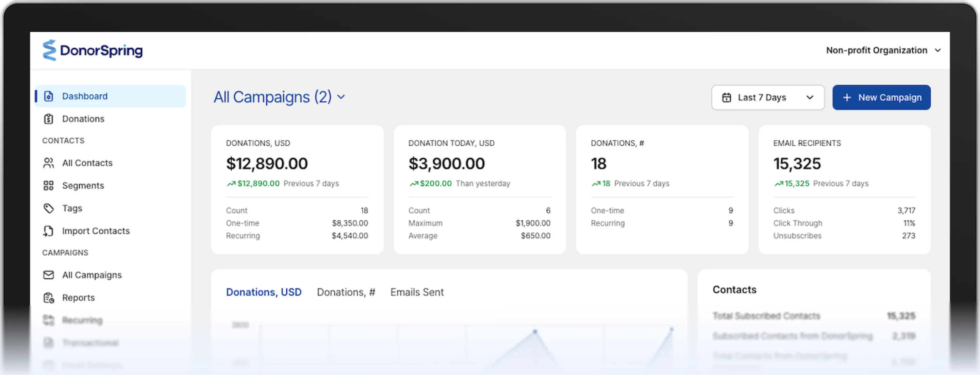Switch to the Donations, # tab
Viewport: 980px width, 375px height.
click(x=346, y=292)
